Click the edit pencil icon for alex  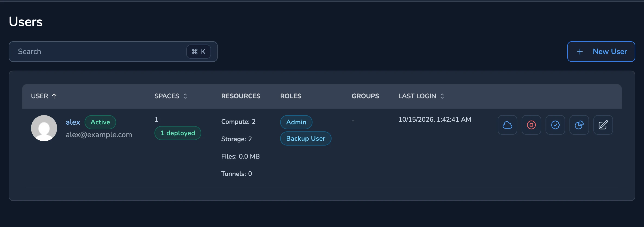click(x=603, y=125)
